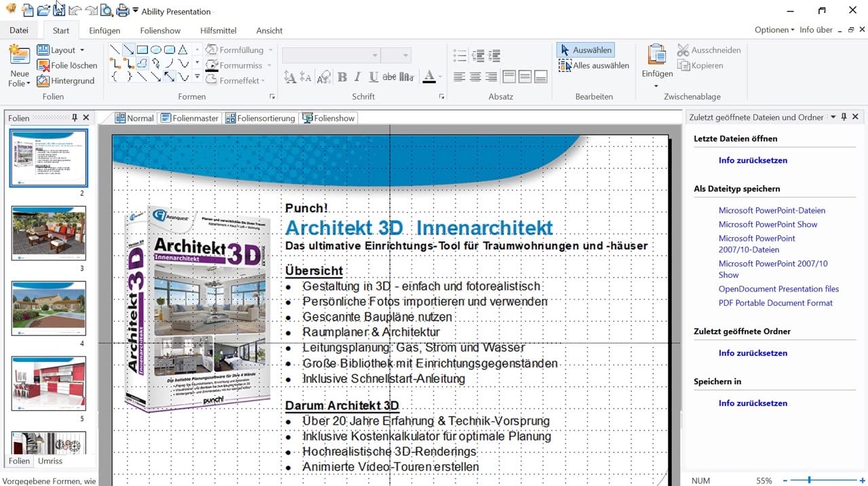The width and height of the screenshot is (868, 486).
Task: Toggle underline formatting
Action: [x=374, y=77]
